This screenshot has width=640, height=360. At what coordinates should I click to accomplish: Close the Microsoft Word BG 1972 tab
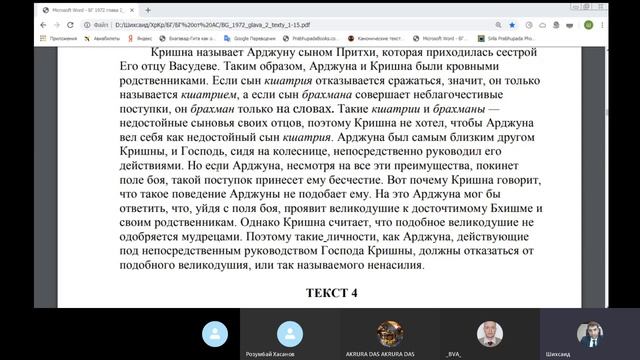(132, 10)
